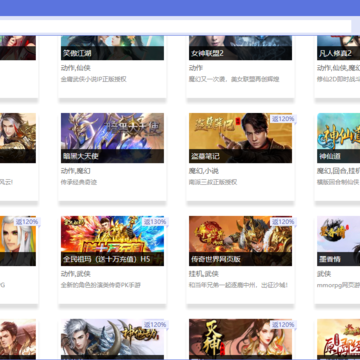Click the description 传承经典奇迹

79,182
